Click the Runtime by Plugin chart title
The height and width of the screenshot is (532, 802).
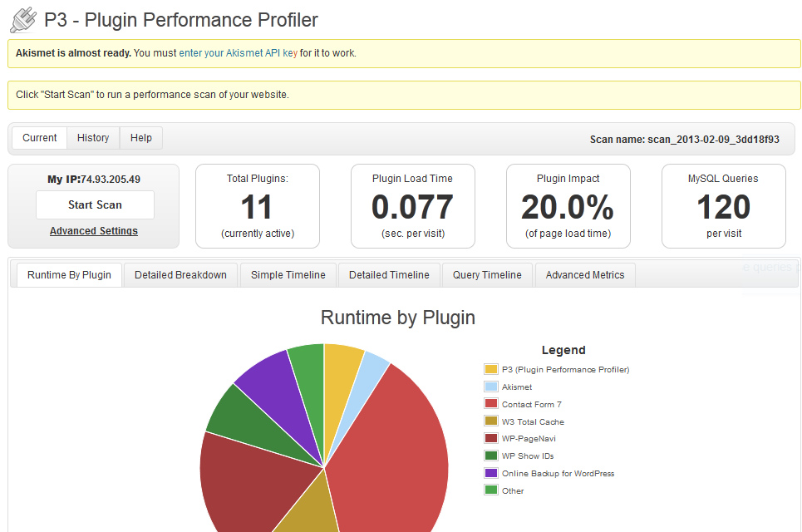pos(398,318)
